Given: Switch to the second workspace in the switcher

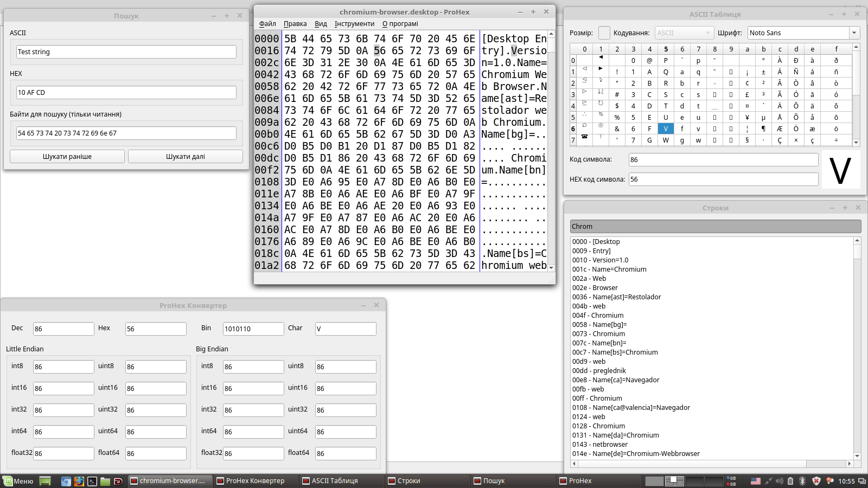Looking at the screenshot, I should click(674, 481).
